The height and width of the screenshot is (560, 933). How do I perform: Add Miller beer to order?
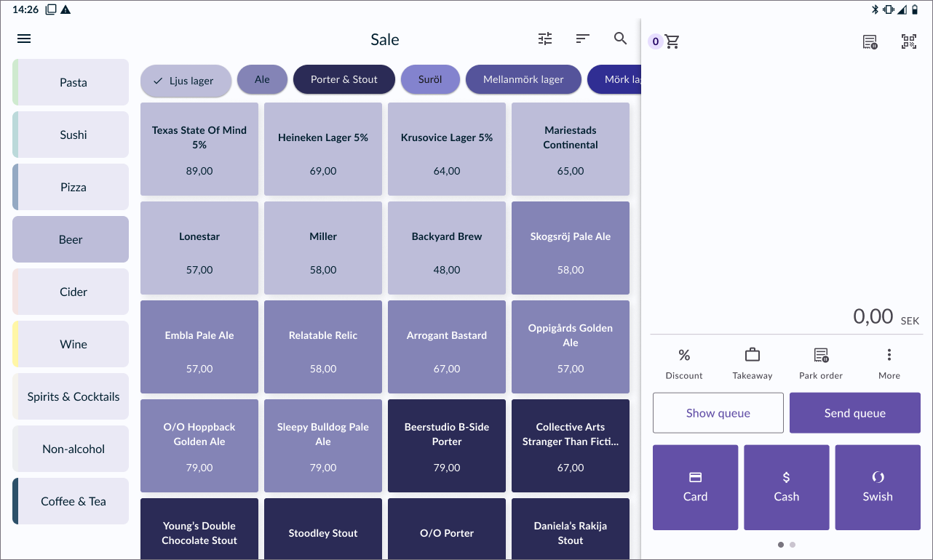tap(323, 248)
